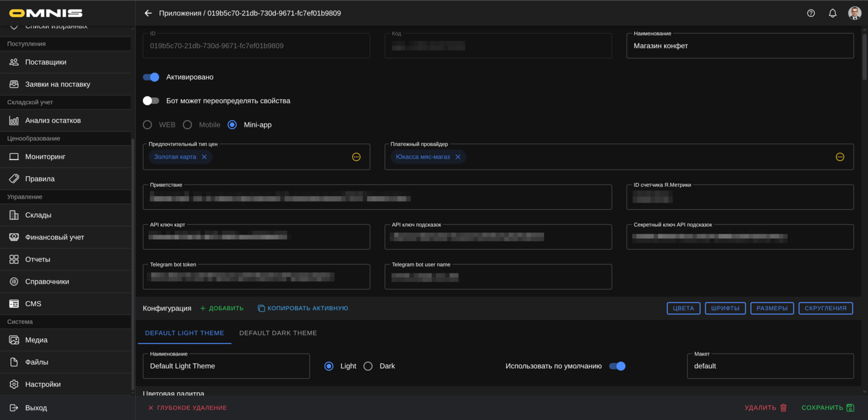Click the КОПИРОВАТЬ АКТИВНУЮ button
This screenshot has height=420, width=868.
(304, 308)
